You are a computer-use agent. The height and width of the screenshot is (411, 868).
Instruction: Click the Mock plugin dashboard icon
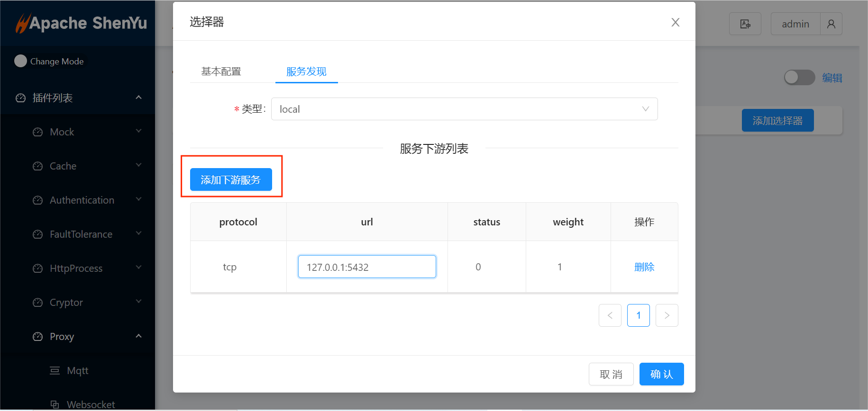(38, 132)
